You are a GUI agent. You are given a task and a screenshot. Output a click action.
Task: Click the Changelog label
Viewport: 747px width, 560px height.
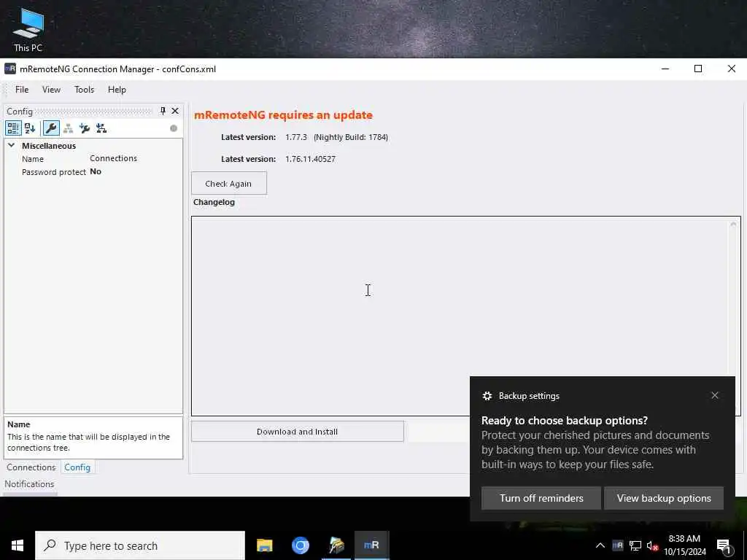click(x=214, y=202)
